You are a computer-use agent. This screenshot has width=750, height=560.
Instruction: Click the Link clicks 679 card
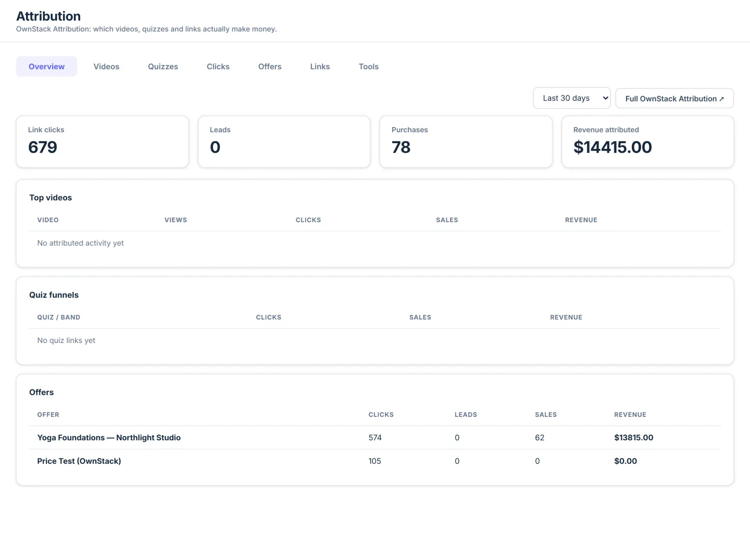click(x=103, y=142)
